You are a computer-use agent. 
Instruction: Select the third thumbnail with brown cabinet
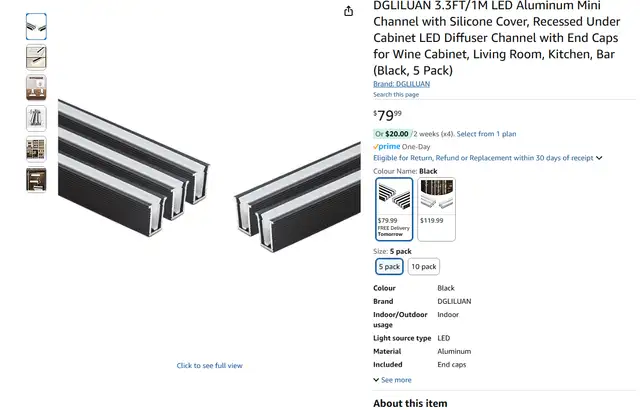36,88
